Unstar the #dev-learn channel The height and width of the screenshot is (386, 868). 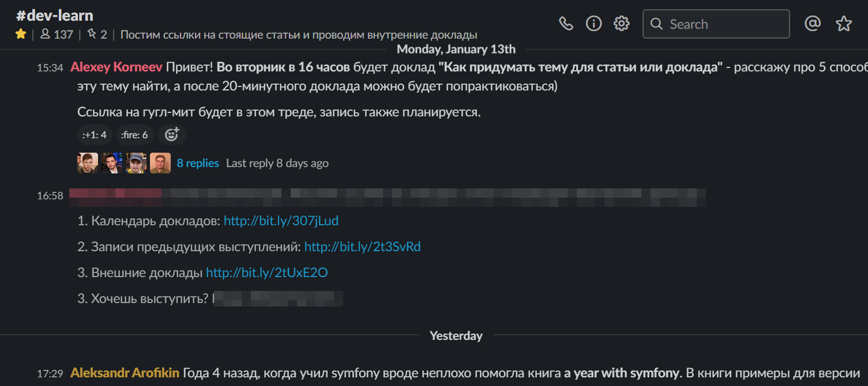21,35
